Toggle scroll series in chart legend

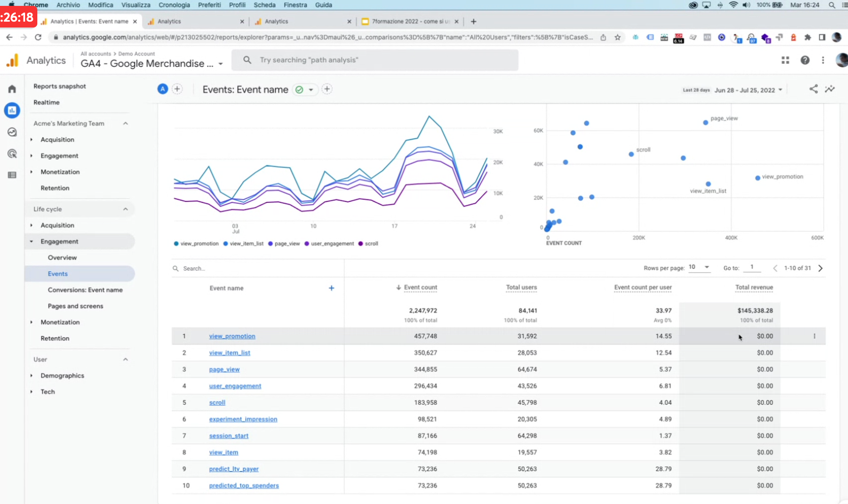[368, 244]
